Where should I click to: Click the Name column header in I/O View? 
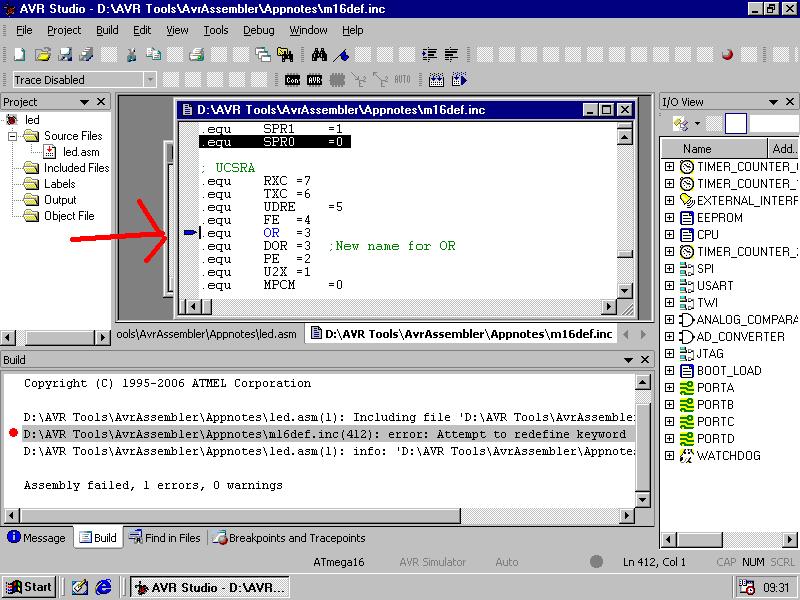click(714, 148)
